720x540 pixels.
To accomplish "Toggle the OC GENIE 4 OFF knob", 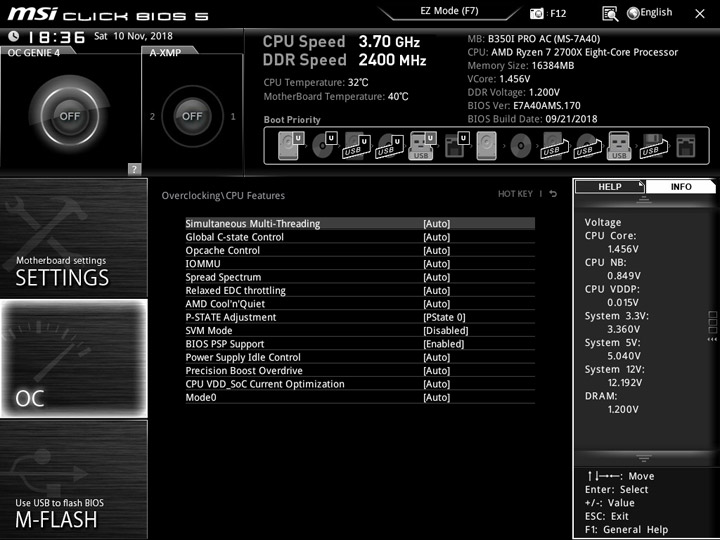I will [69, 116].
